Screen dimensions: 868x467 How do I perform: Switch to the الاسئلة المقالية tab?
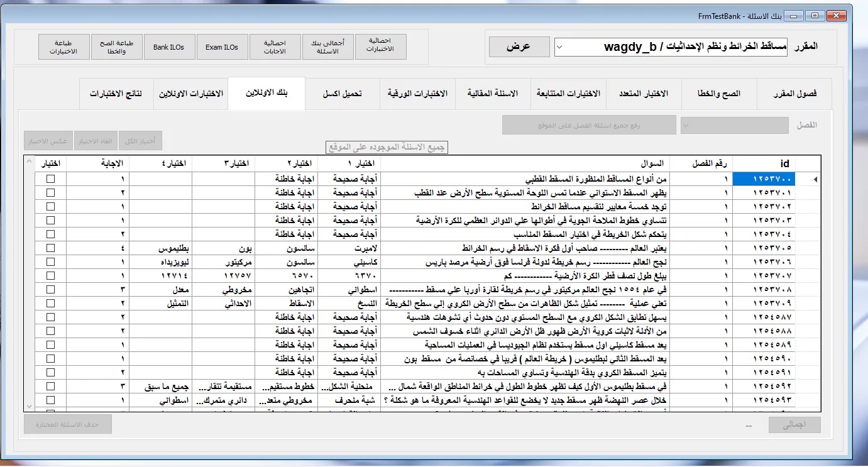493,94
